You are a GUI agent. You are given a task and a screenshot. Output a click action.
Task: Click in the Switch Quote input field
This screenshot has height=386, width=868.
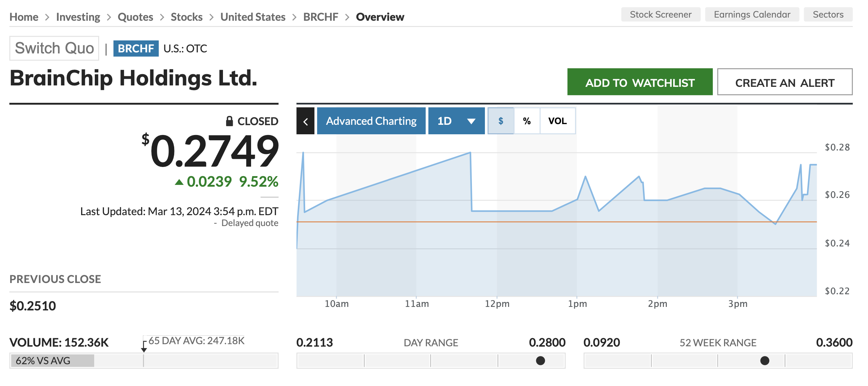54,48
